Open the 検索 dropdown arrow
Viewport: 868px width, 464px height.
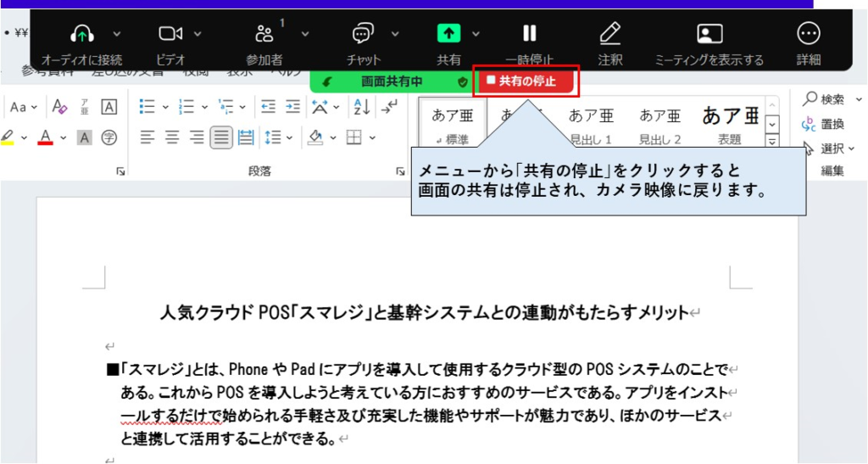tap(859, 99)
